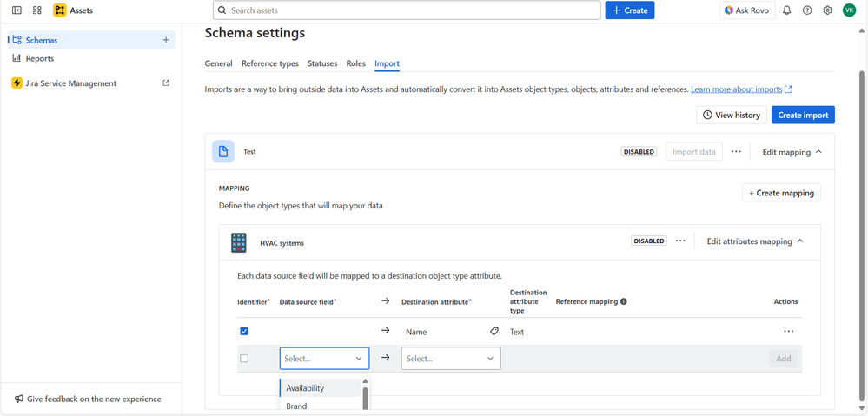Open the notifications bell
This screenshot has width=868, height=416.
pos(786,10)
